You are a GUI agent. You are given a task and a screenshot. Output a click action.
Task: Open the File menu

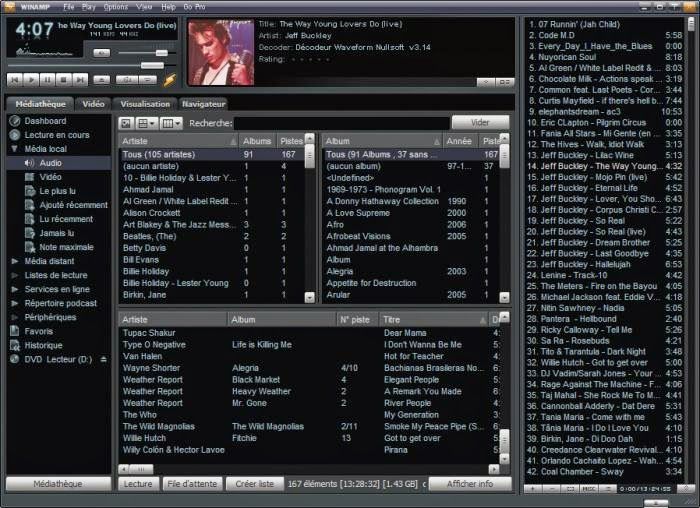(x=69, y=7)
